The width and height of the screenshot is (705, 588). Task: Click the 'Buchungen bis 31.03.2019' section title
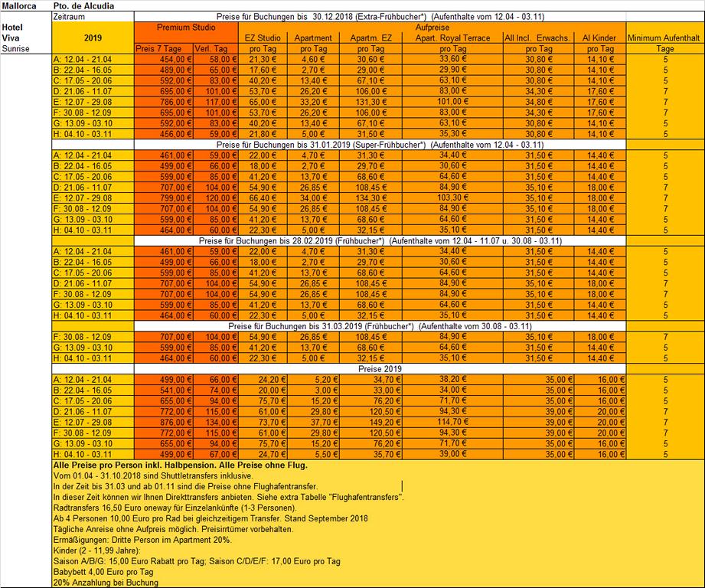pyautogui.click(x=380, y=326)
